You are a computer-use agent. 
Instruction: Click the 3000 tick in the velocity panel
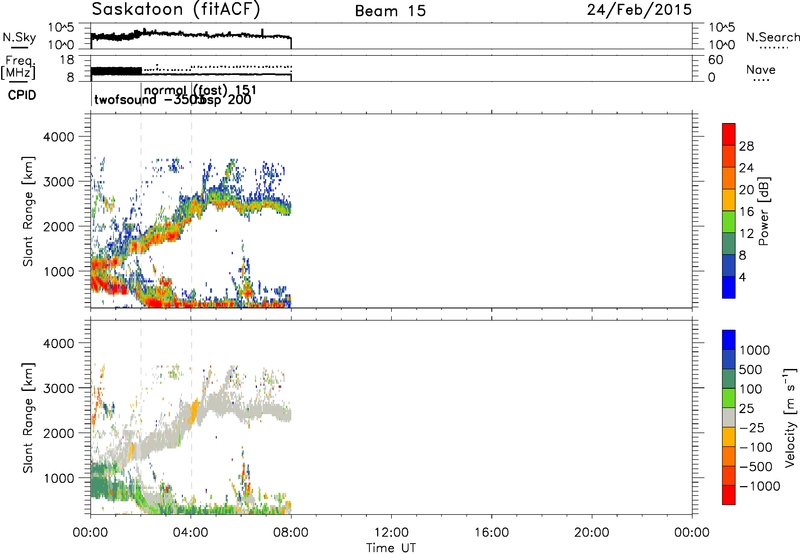click(59, 388)
